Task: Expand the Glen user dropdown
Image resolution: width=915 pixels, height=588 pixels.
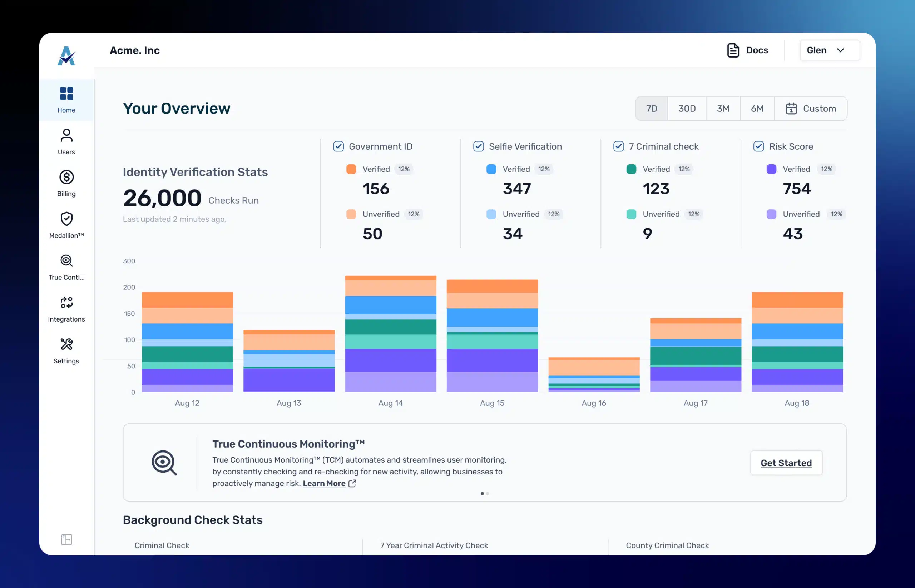Action: pos(830,50)
